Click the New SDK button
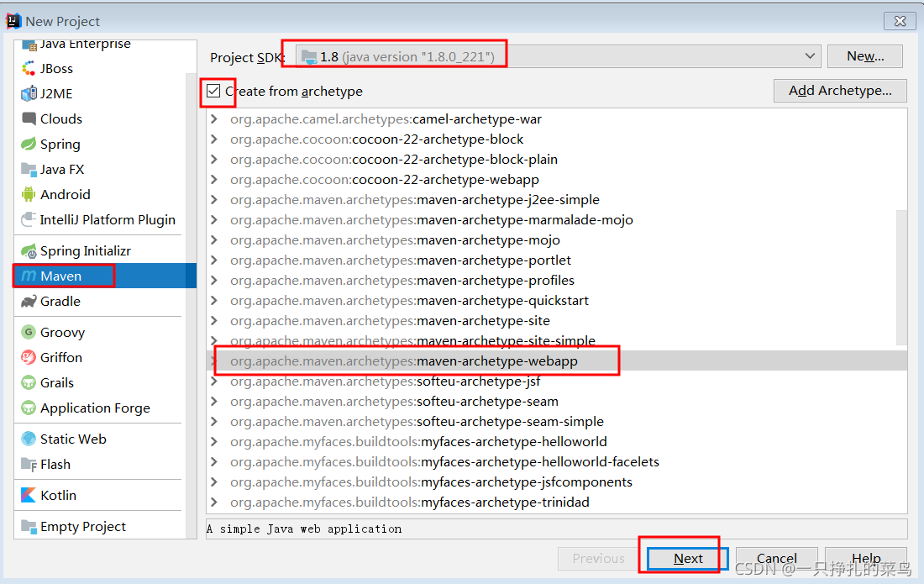The height and width of the screenshot is (584, 924). tap(864, 56)
